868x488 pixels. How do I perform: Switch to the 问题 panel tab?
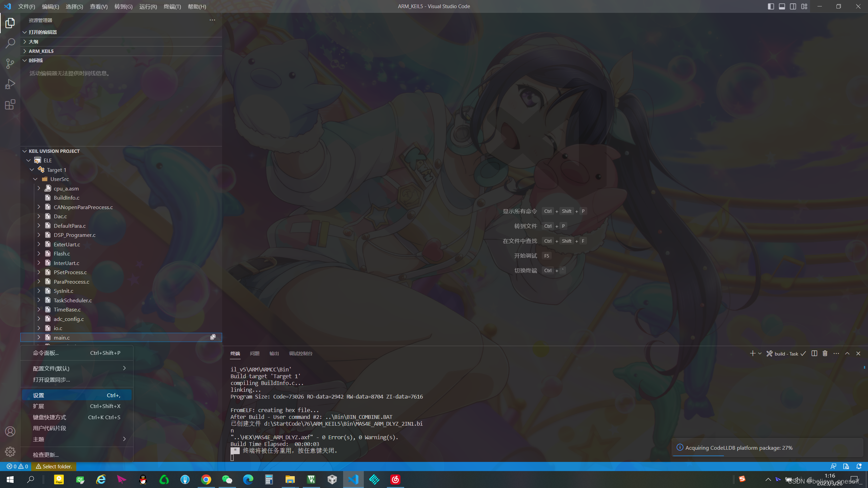point(254,353)
